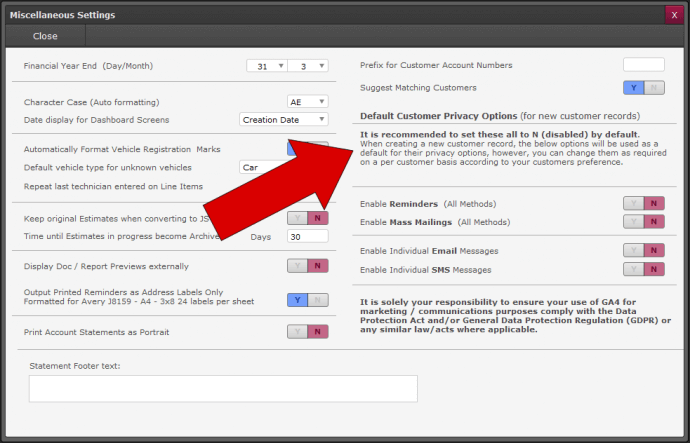Click 'Statement Footer text:' label

pos(75,366)
